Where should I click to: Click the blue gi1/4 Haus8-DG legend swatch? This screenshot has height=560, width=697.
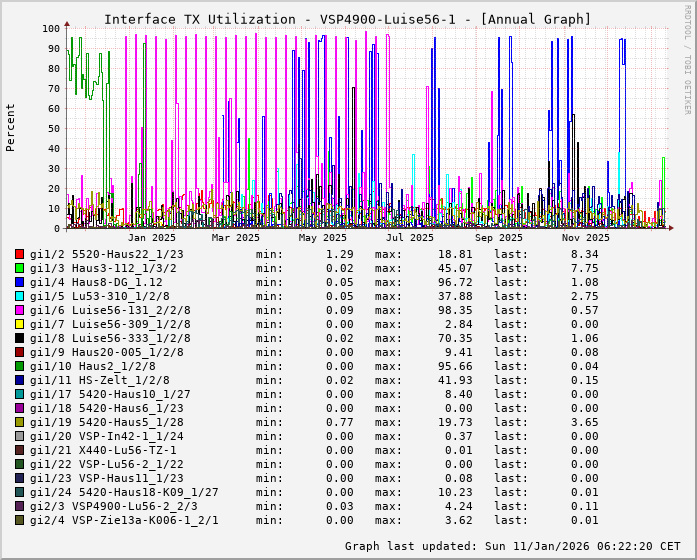coord(20,282)
